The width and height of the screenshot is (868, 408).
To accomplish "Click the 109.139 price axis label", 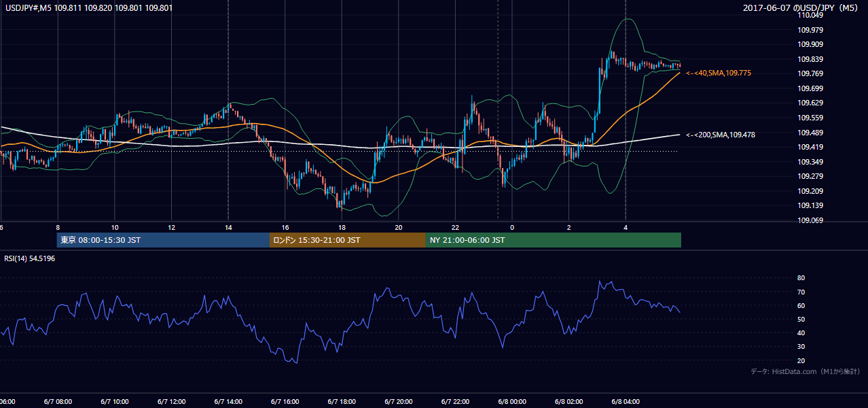I will click(x=811, y=205).
